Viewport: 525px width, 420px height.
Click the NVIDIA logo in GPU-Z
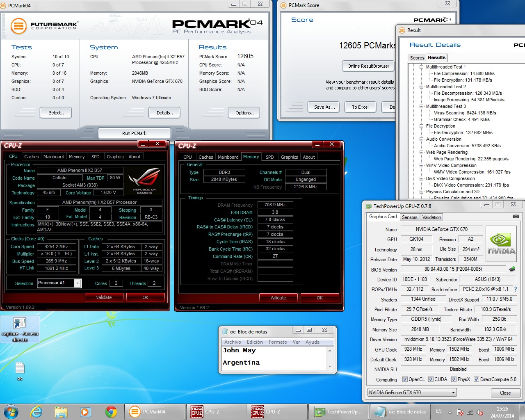click(x=501, y=244)
